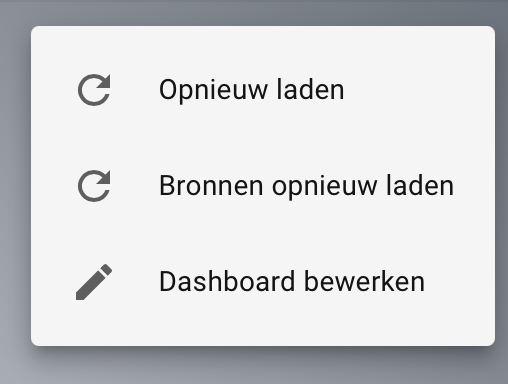Reload the dashboard via the Opnieuw laden text

[252, 90]
